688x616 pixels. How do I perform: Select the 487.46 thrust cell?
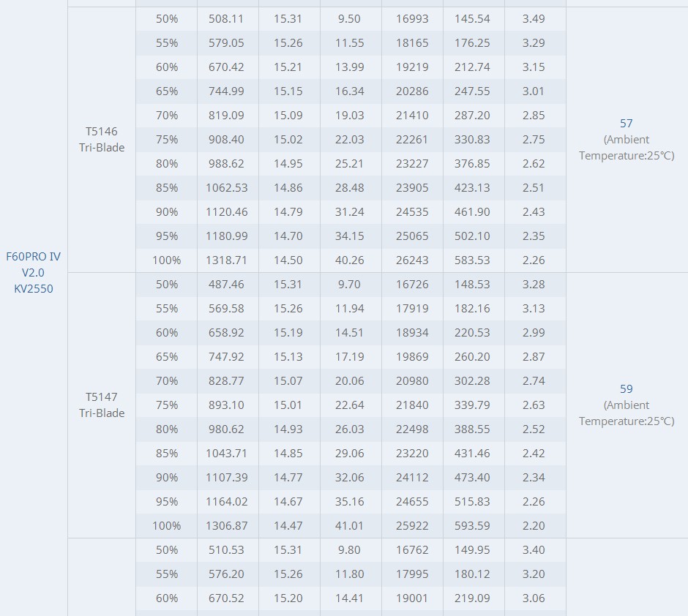point(226,284)
